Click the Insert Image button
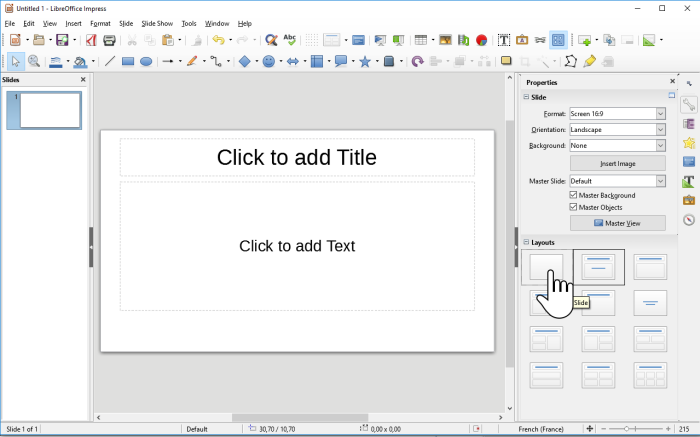 (617, 163)
